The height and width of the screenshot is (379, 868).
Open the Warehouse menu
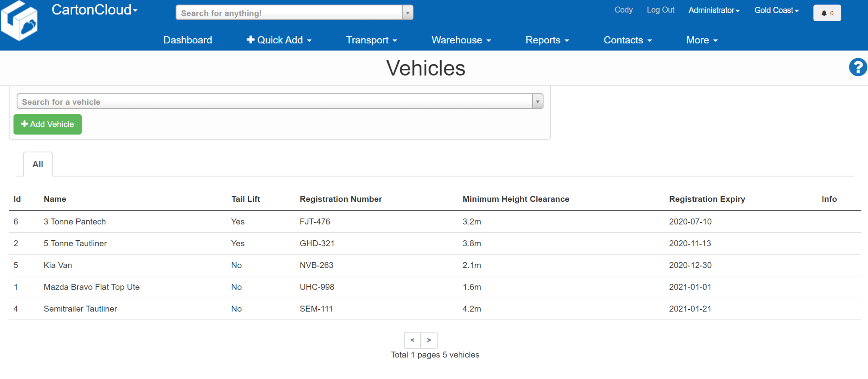click(x=460, y=40)
